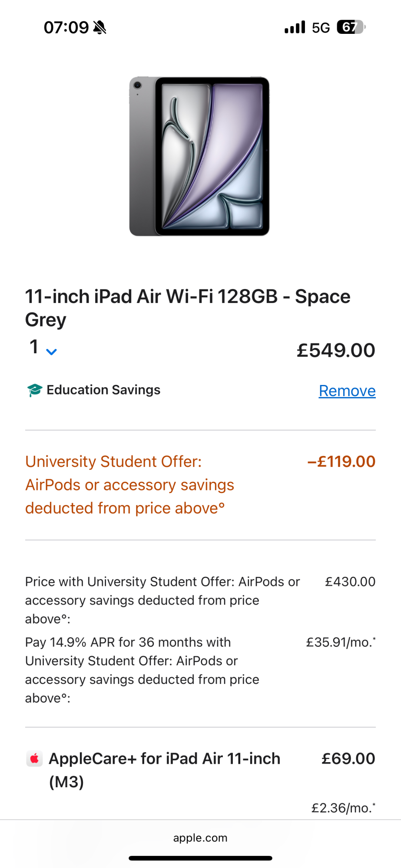Open the quantity dropdown chevron
This screenshot has height=868, width=401.
tap(51, 352)
